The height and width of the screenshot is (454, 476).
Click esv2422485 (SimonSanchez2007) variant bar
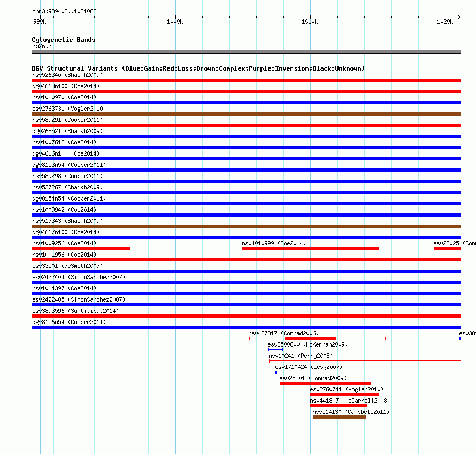(x=246, y=305)
